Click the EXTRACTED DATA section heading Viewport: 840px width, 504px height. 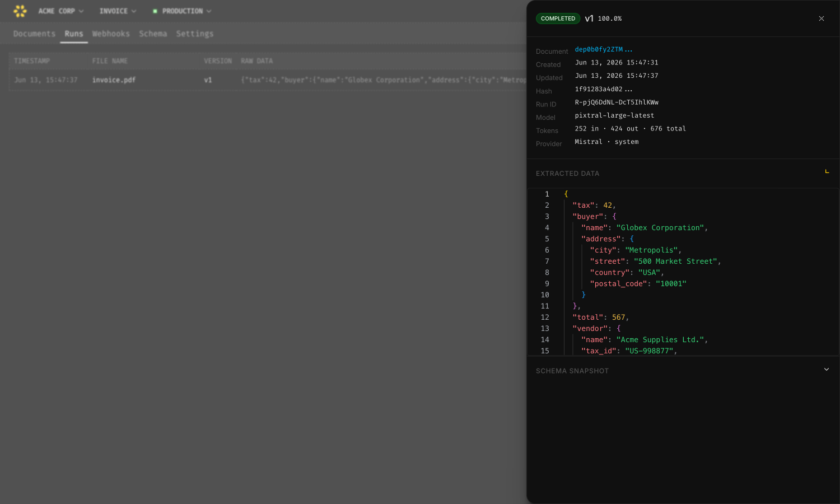tap(567, 174)
